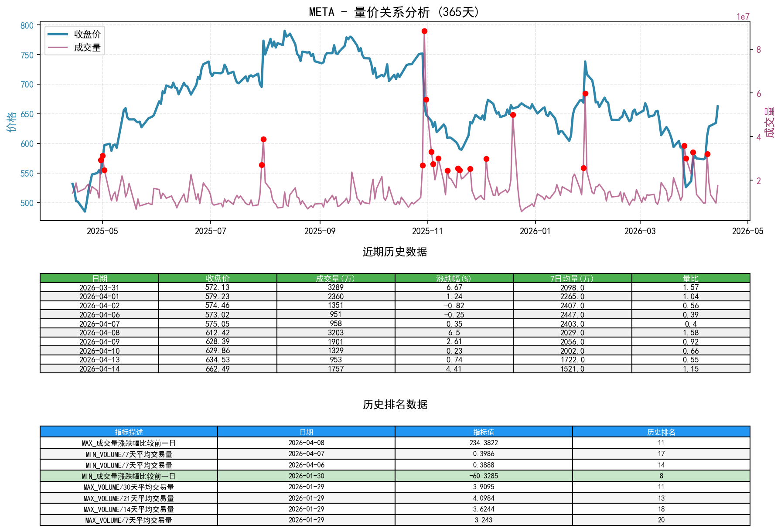This screenshot has height=532, width=781.
Task: Click the 成交量 right axis label
Action: [x=770, y=122]
